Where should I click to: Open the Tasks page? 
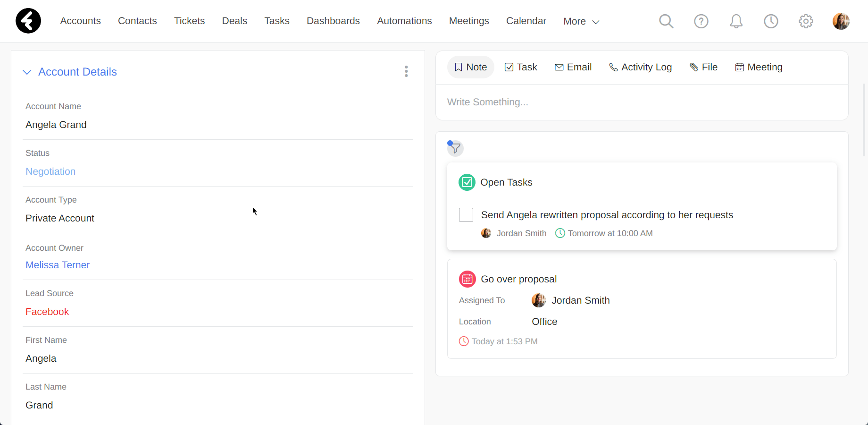click(277, 21)
